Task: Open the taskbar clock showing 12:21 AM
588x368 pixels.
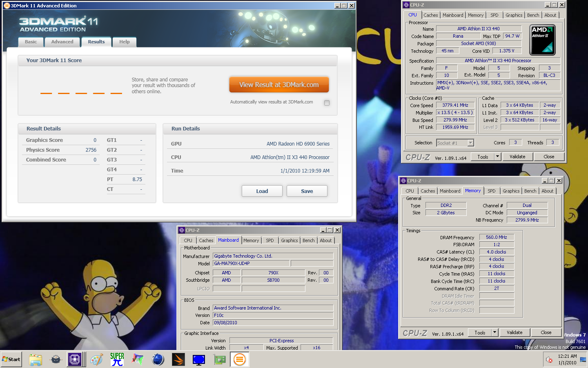Action: 567,359
